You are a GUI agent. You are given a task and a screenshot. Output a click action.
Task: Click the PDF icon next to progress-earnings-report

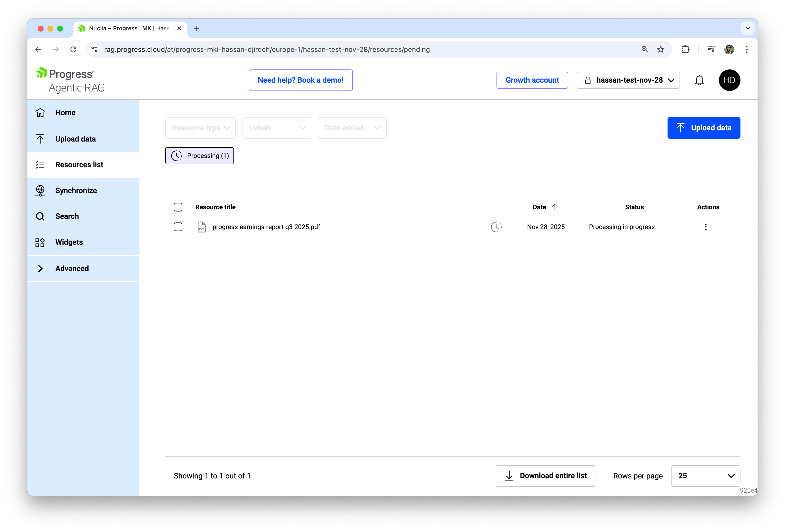[x=201, y=227]
